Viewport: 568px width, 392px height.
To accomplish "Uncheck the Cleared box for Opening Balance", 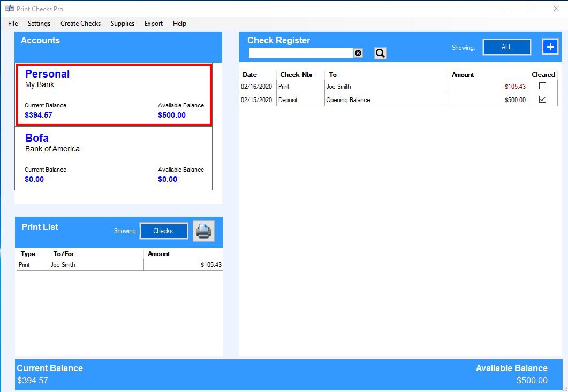I will pos(543,99).
